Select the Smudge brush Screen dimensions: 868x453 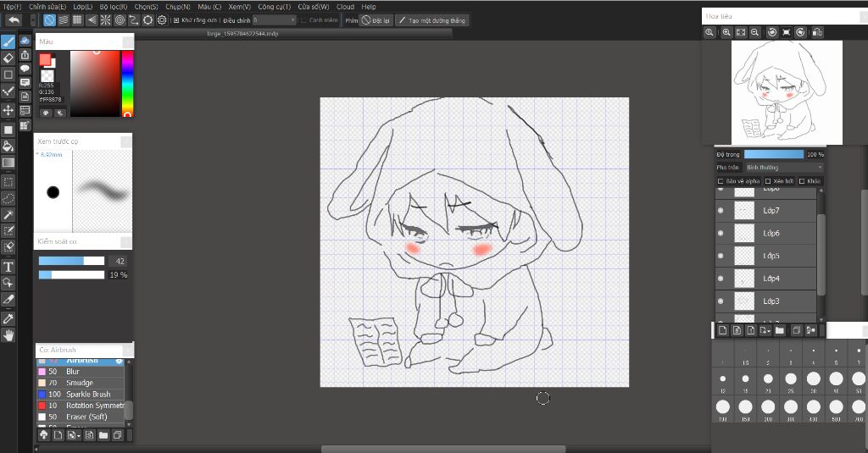coord(81,383)
